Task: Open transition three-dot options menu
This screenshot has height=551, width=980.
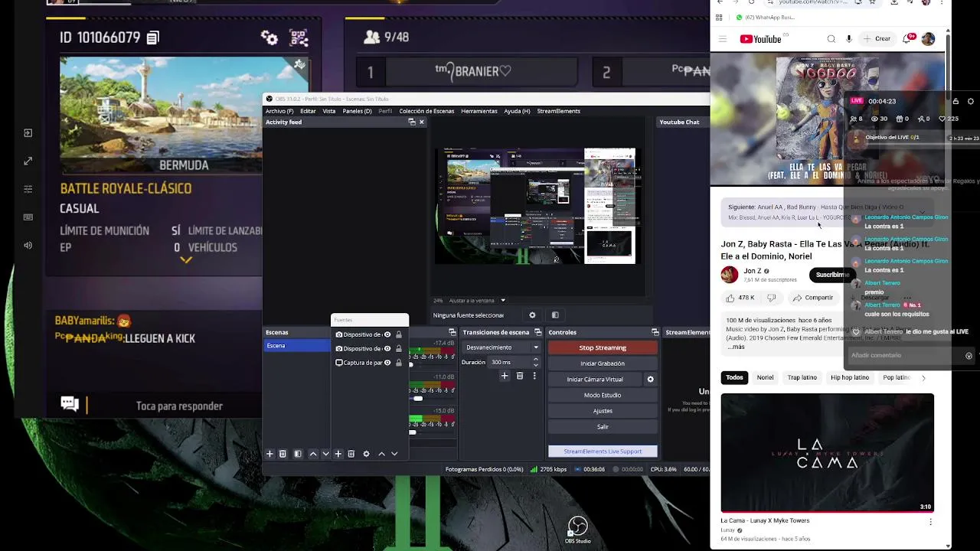Action: [534, 376]
